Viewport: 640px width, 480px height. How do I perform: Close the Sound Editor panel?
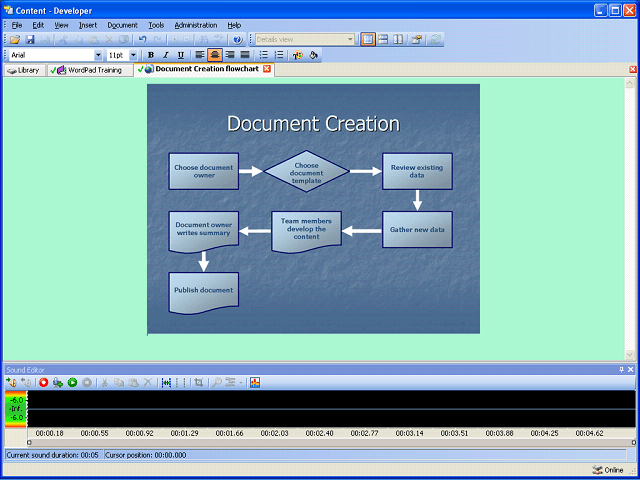(x=631, y=370)
